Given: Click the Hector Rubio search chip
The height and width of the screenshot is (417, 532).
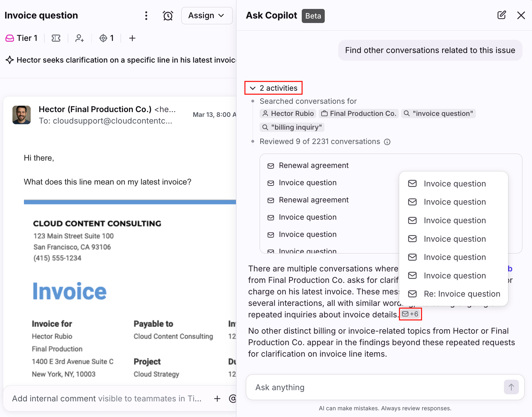Looking at the screenshot, I should click(288, 114).
